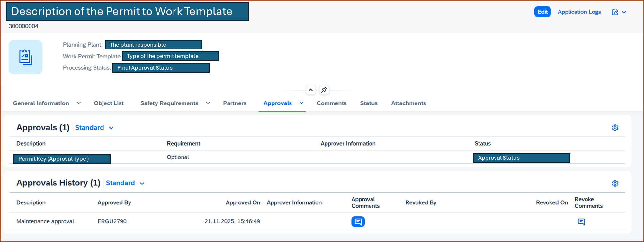Viewport: 644px width, 242px height.
Task: Click the work permit clipboard icon
Action: 25,57
